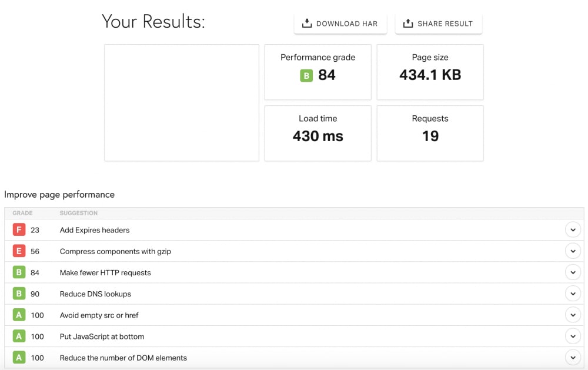Click the A badge beside Avoid empty src
This screenshot has width=588, height=370.
(x=19, y=315)
